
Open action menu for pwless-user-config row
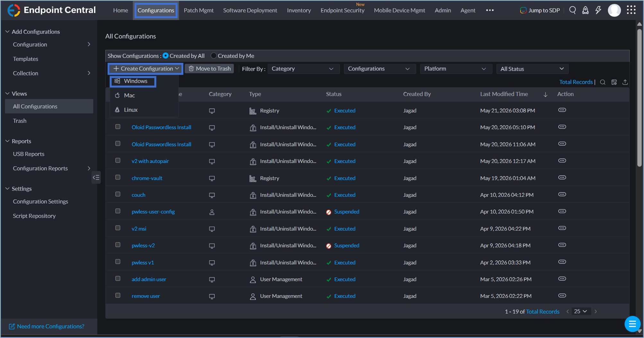[x=562, y=211]
